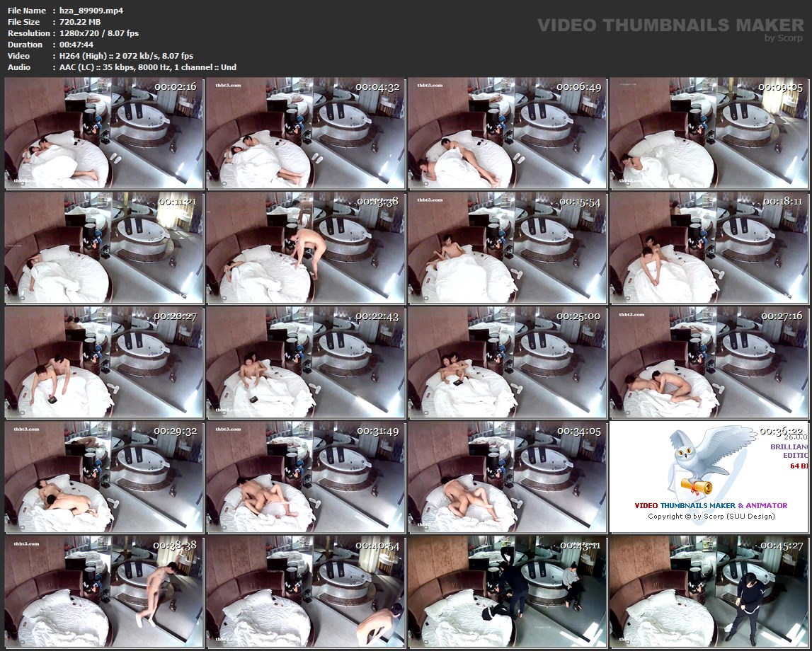Pick the thumbnail at time 00:25:00
The image size is (812, 651).
[x=507, y=363]
